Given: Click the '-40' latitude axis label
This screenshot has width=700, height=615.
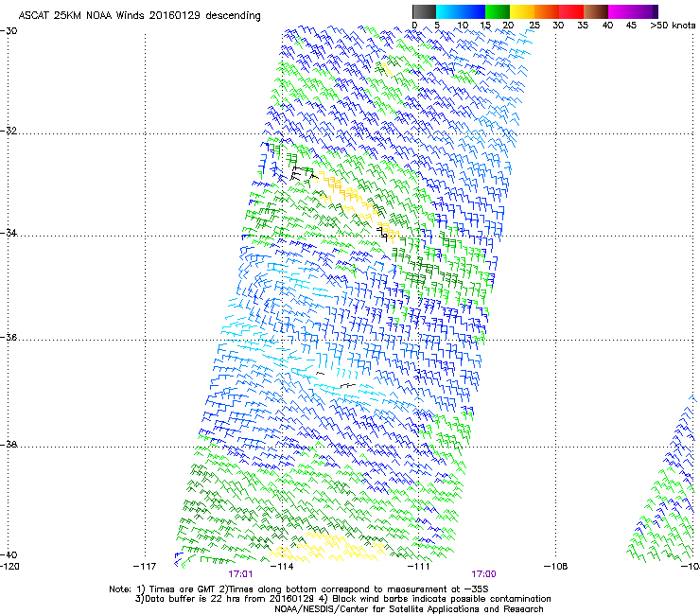Looking at the screenshot, I should (9, 554).
